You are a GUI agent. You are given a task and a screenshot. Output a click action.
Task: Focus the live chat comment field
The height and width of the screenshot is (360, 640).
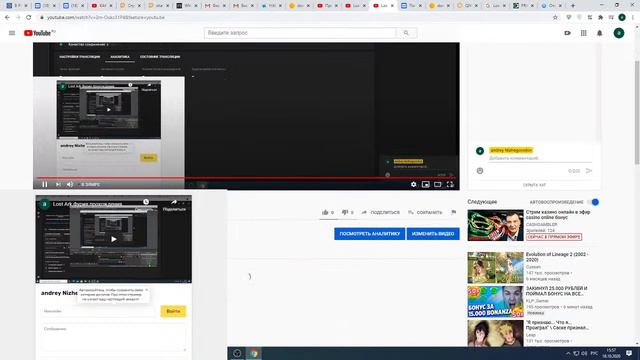540,158
